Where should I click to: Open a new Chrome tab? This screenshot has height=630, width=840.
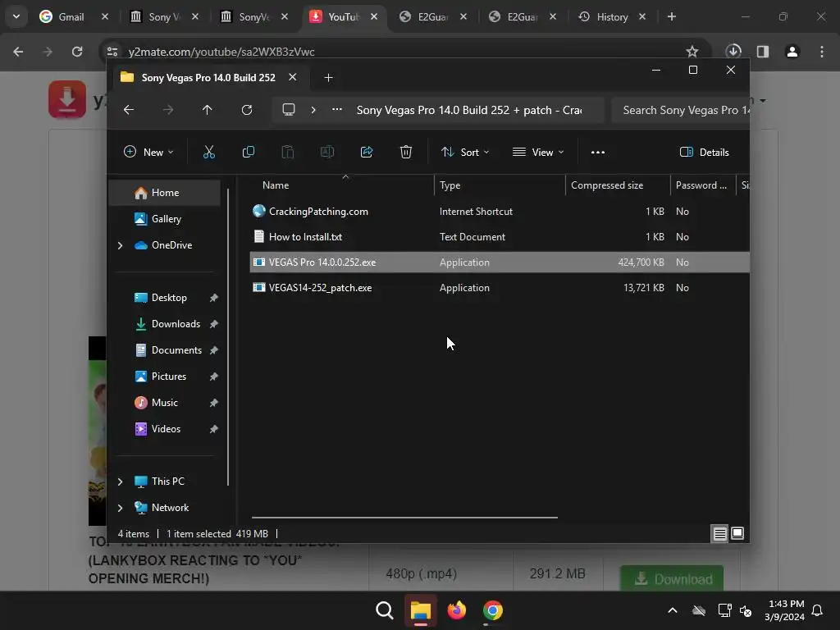click(671, 16)
